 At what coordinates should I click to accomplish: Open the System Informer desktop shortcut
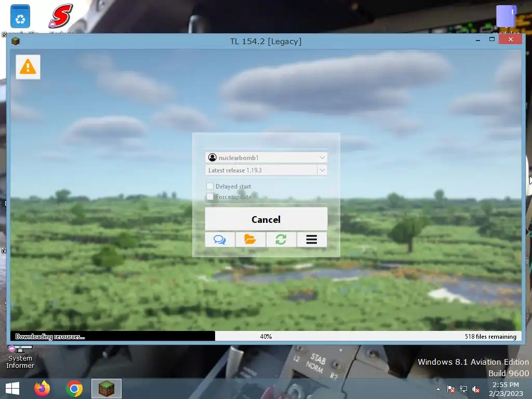click(x=20, y=357)
